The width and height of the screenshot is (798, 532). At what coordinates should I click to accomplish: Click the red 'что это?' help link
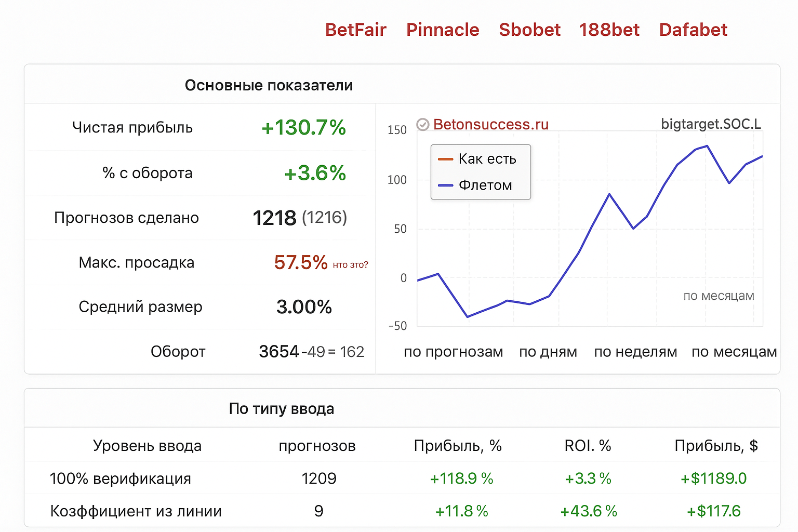click(x=350, y=265)
